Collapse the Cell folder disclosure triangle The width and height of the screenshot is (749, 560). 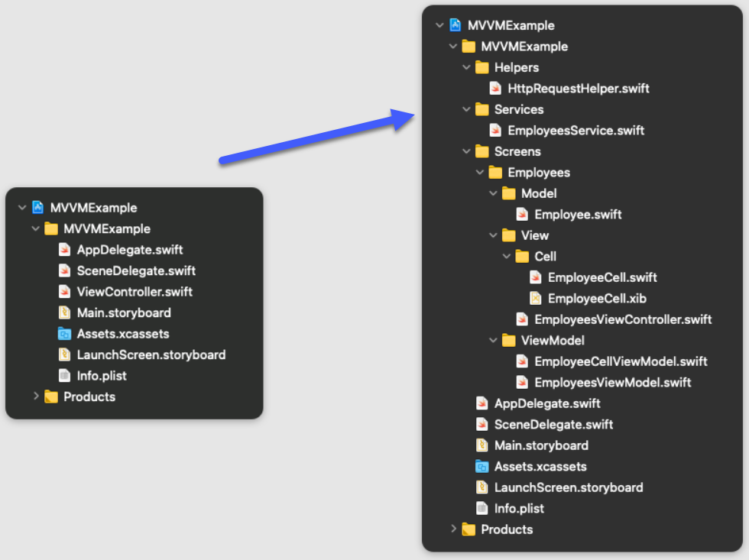click(x=506, y=257)
